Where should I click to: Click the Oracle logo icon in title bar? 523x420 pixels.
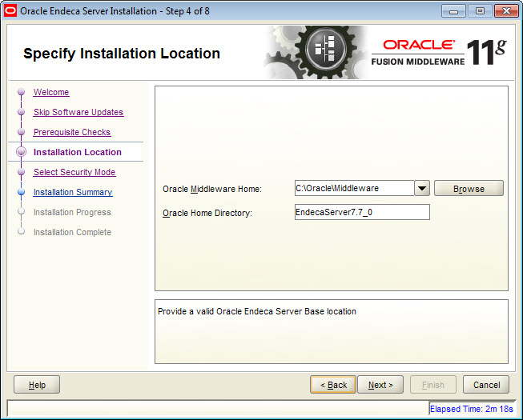coord(10,10)
